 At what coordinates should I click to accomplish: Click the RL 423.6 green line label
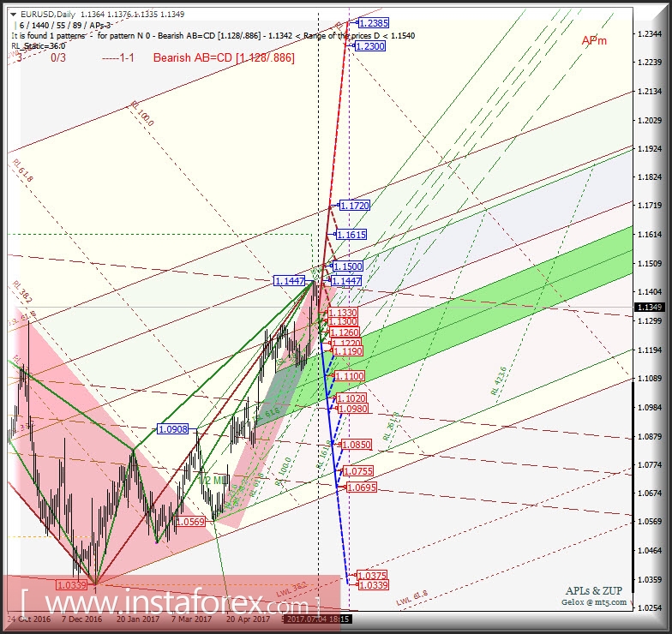[499, 380]
